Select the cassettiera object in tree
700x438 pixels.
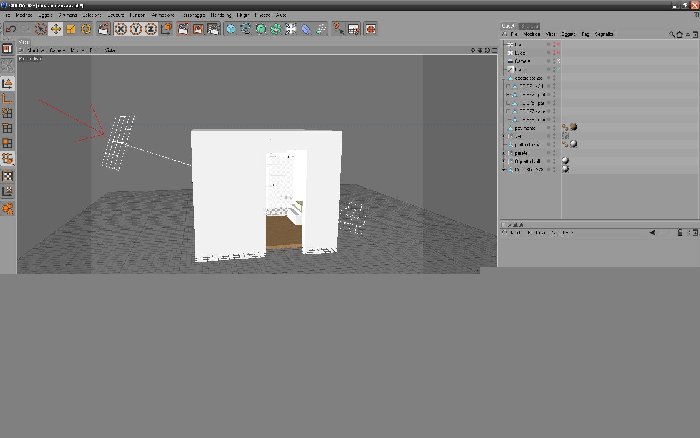point(528,78)
